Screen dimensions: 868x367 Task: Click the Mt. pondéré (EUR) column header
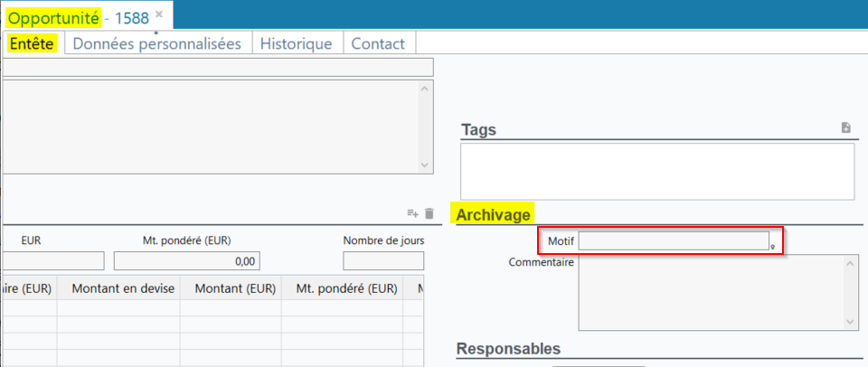point(342,288)
